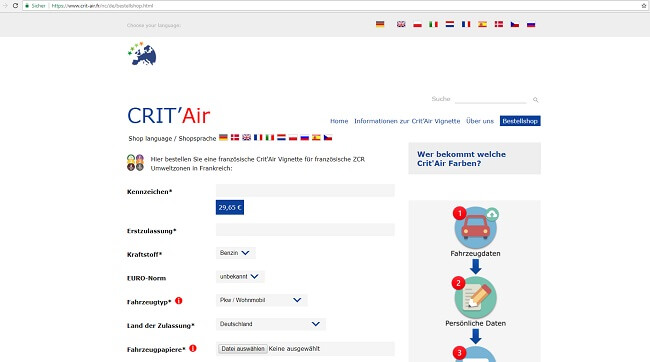The width and height of the screenshot is (650, 362).
Task: Click the Europe map logo
Action: tap(142, 54)
